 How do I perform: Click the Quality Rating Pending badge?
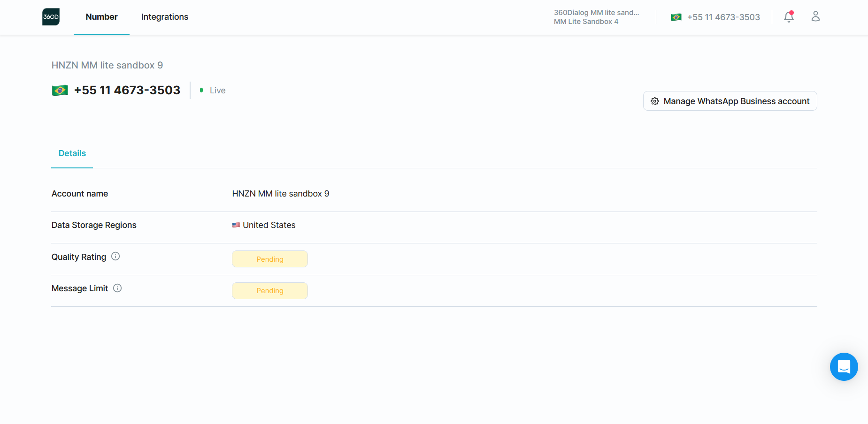click(270, 259)
